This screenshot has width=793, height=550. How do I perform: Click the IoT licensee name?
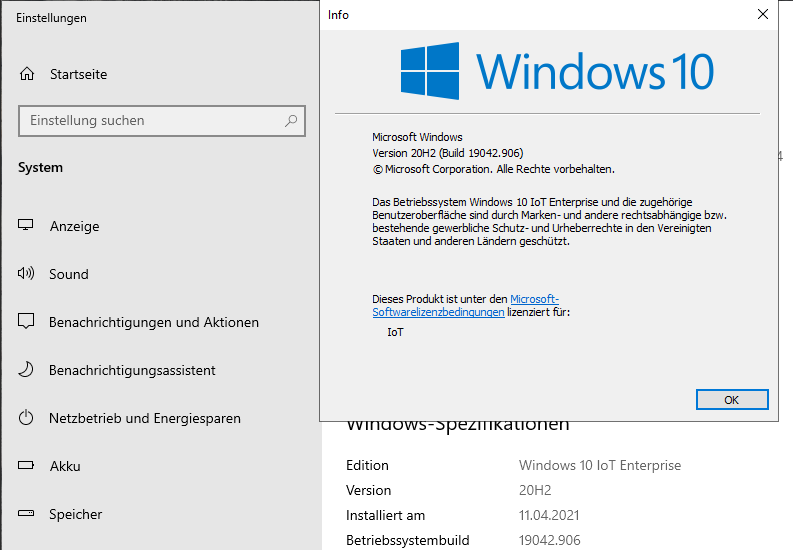[395, 332]
